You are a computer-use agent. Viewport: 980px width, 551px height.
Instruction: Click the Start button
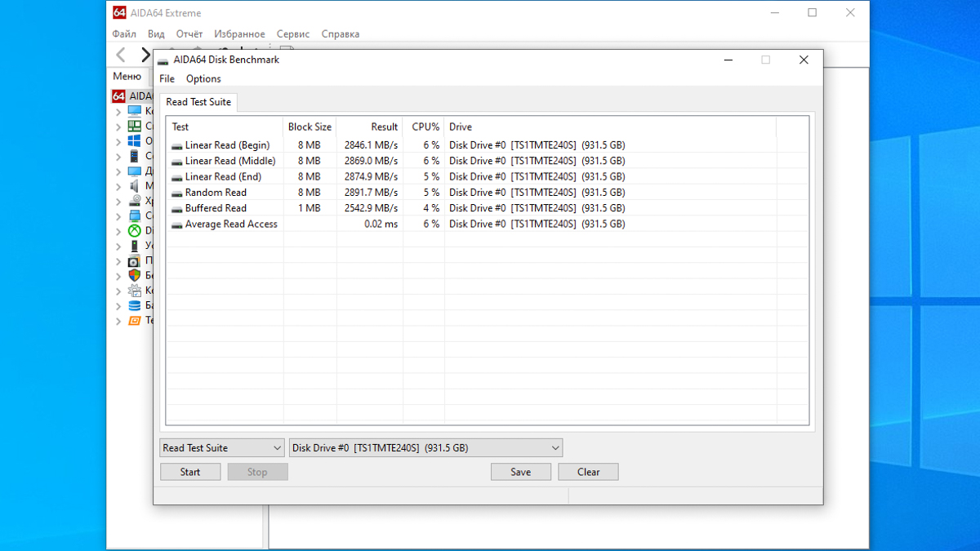190,472
